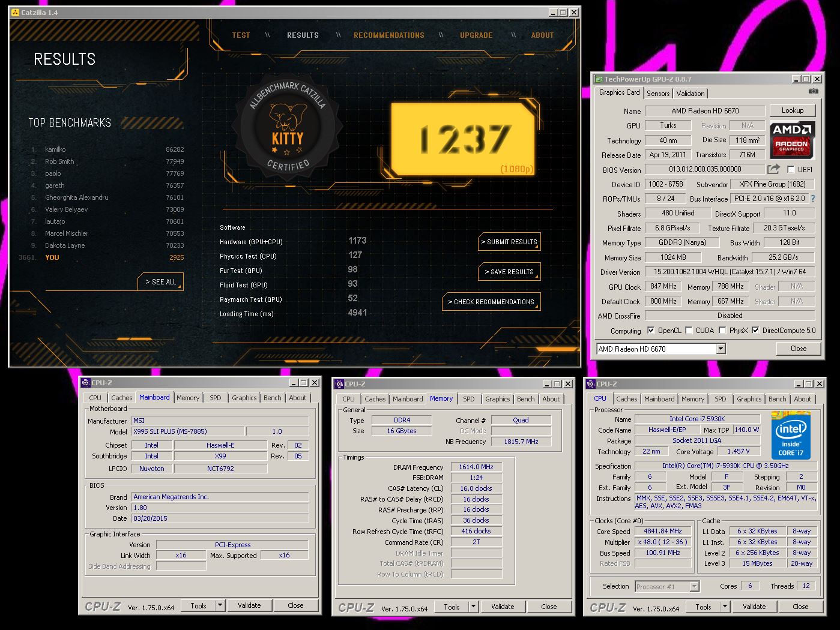Click the YOU leaderboard entry
The height and width of the screenshot is (630, 840).
tap(102, 257)
